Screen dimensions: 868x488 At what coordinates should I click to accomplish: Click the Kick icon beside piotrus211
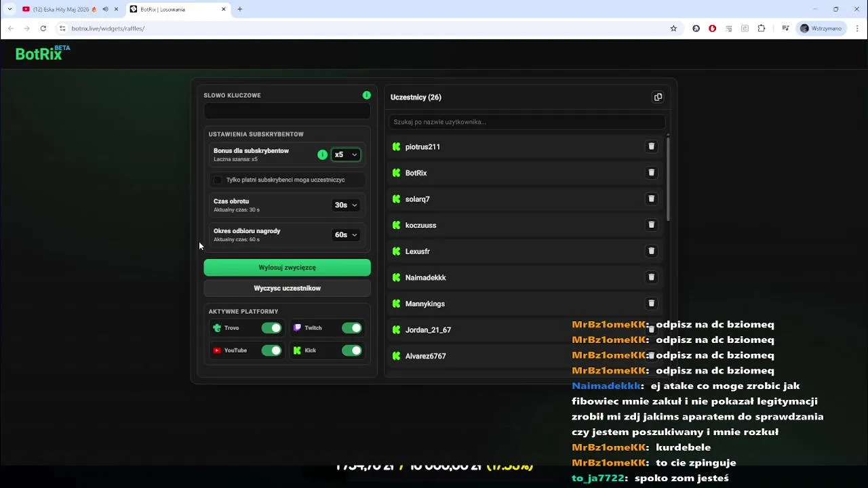pos(397,146)
